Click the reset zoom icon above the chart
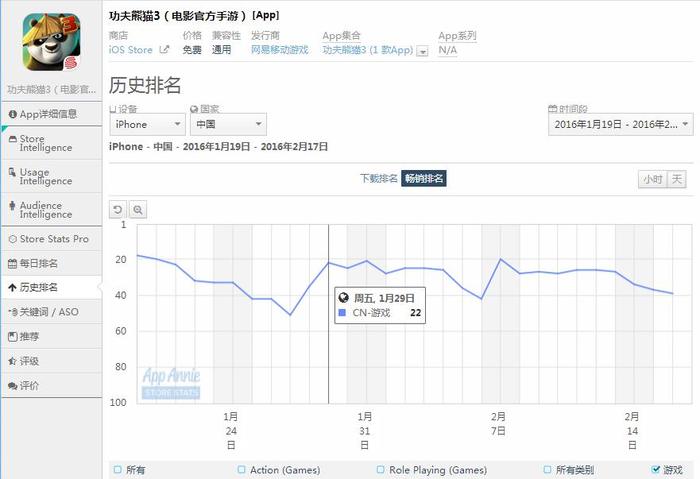This screenshot has width=700, height=479. point(118,210)
